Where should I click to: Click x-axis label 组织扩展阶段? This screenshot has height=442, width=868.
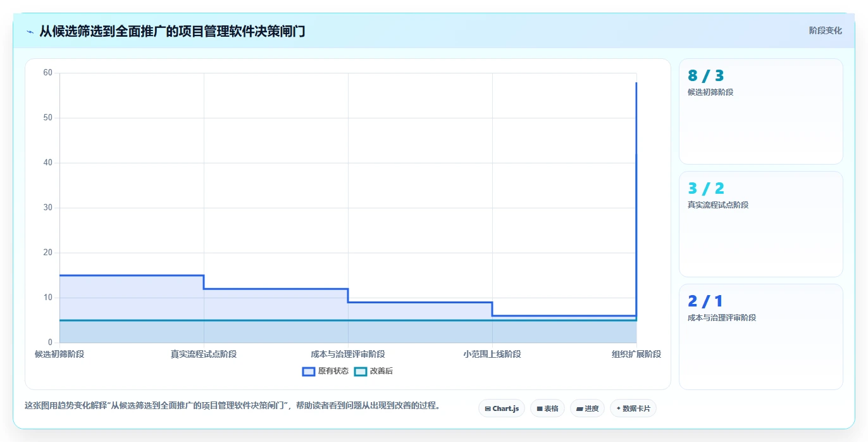coord(636,354)
